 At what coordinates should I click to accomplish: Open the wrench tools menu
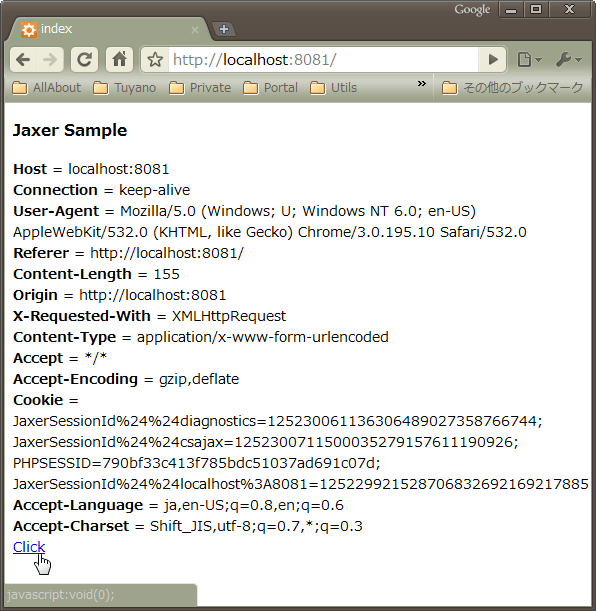click(568, 60)
